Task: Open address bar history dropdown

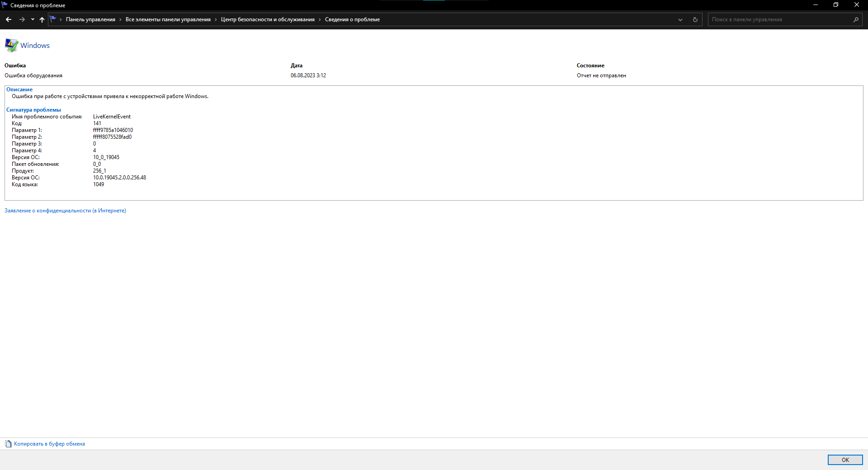Action: coord(680,19)
